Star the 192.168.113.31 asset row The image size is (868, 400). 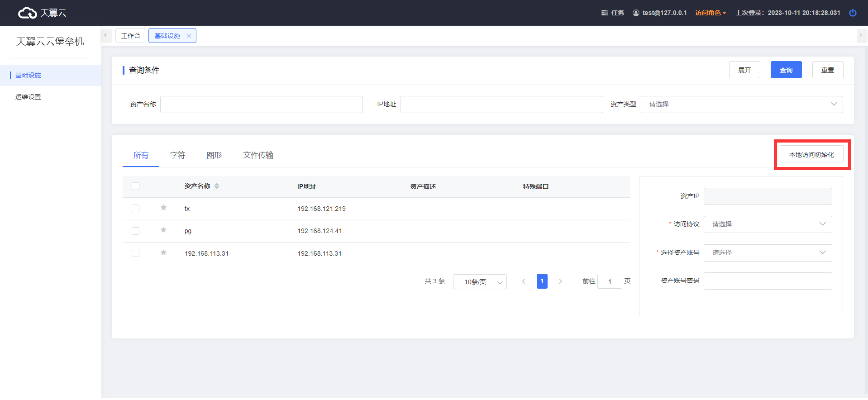(x=163, y=252)
